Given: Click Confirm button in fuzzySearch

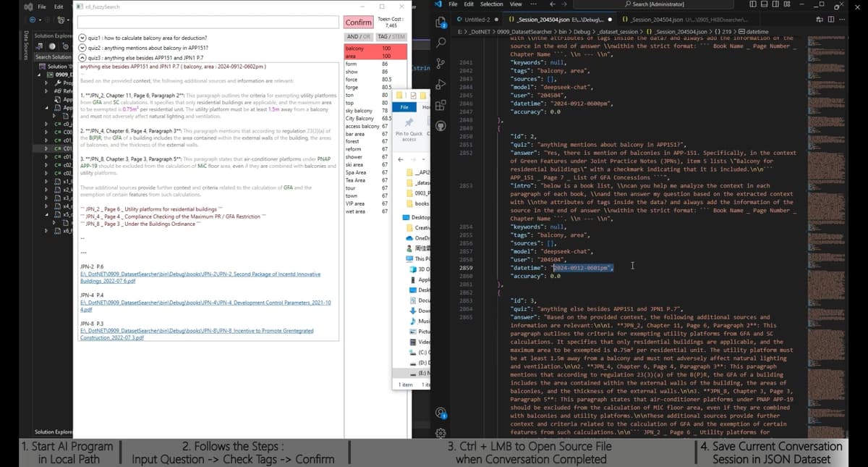Looking at the screenshot, I should pyautogui.click(x=359, y=22).
